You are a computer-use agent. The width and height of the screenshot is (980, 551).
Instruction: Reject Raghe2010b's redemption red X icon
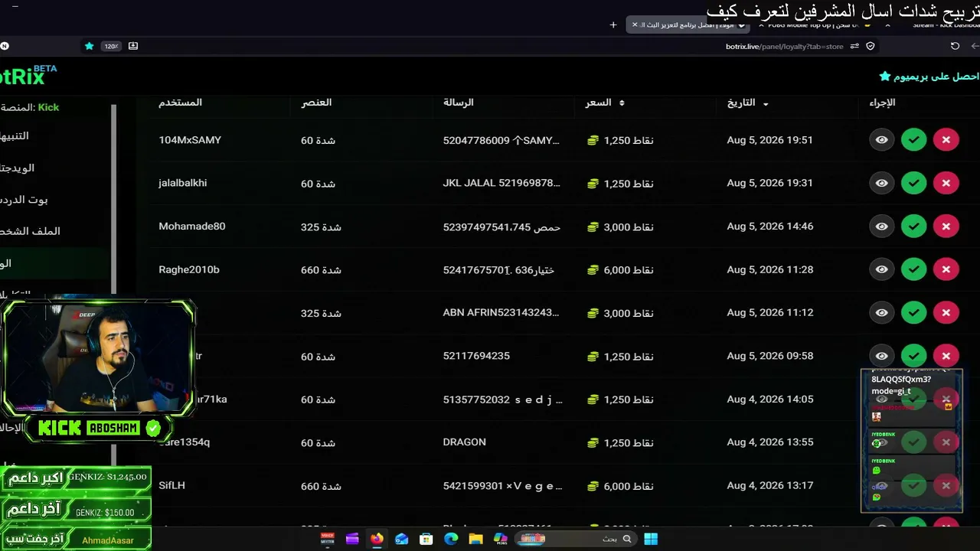click(946, 269)
